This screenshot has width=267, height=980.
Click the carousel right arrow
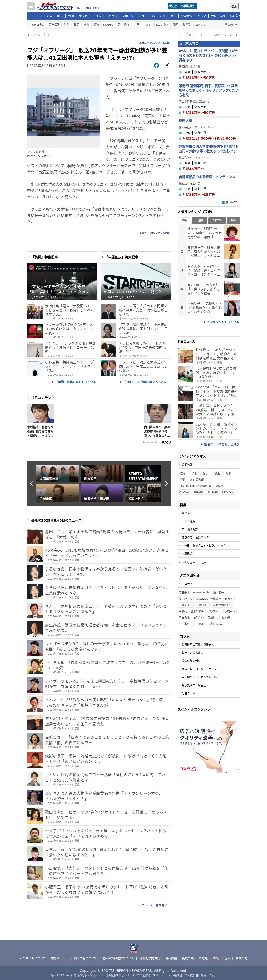click(166, 483)
